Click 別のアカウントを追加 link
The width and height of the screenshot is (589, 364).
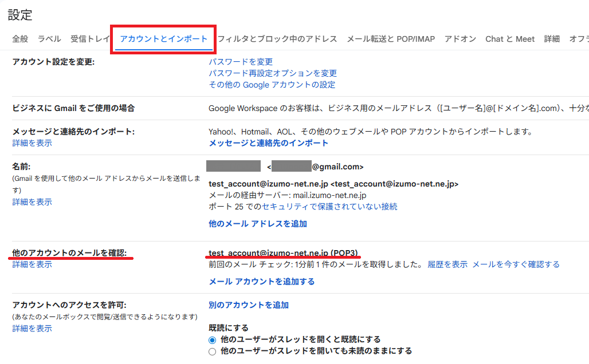click(x=249, y=305)
